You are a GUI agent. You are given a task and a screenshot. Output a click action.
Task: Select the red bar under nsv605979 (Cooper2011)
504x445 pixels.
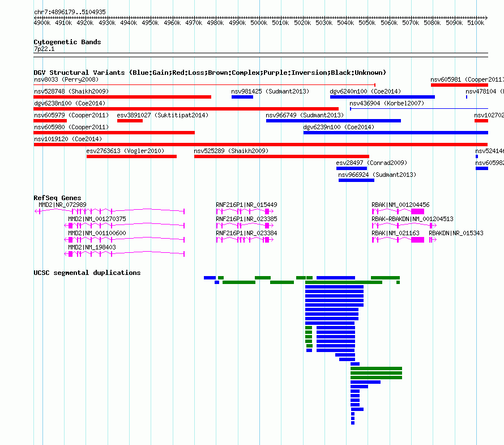[x=50, y=121]
